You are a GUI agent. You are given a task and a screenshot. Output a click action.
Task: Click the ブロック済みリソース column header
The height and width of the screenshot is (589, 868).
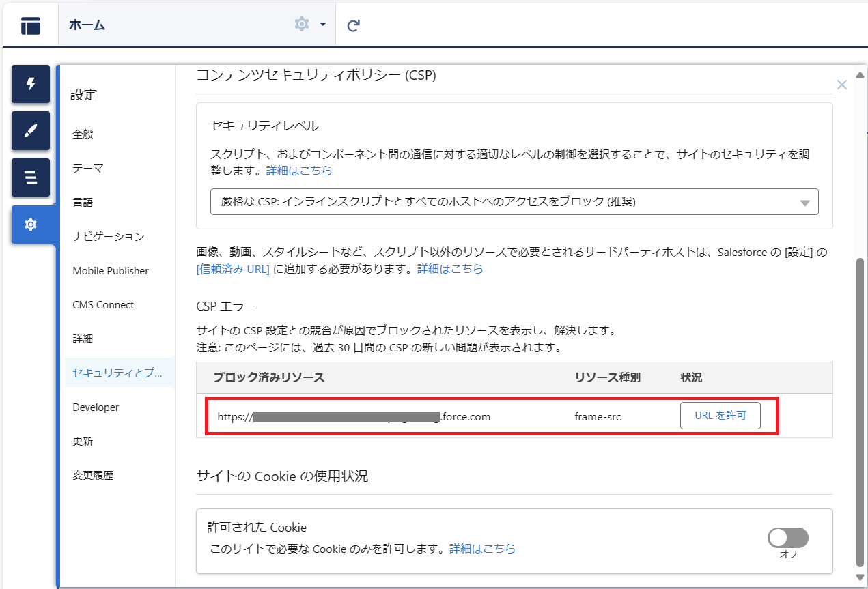point(268,377)
